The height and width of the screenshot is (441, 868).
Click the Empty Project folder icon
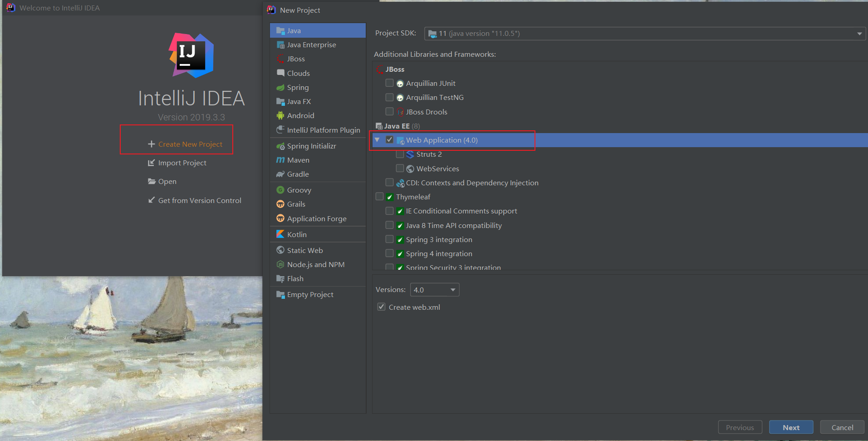click(280, 295)
